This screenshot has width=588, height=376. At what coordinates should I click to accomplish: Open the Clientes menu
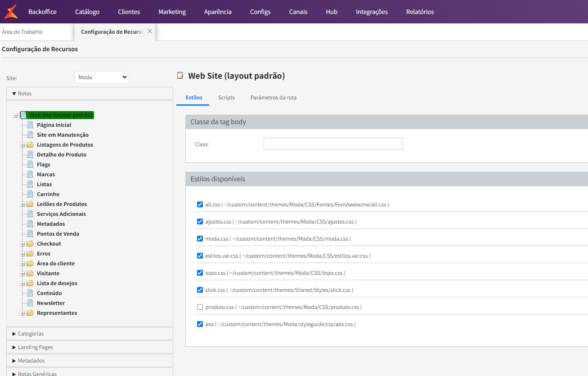129,12
